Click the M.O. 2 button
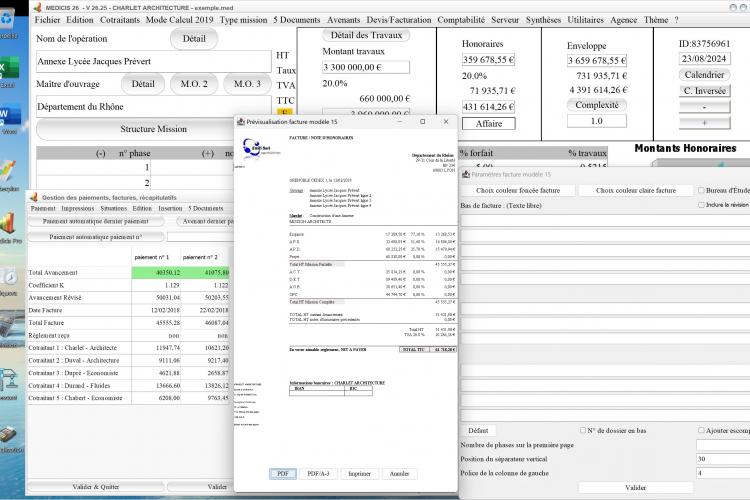Viewport: 750px width, 500px height. point(194,84)
